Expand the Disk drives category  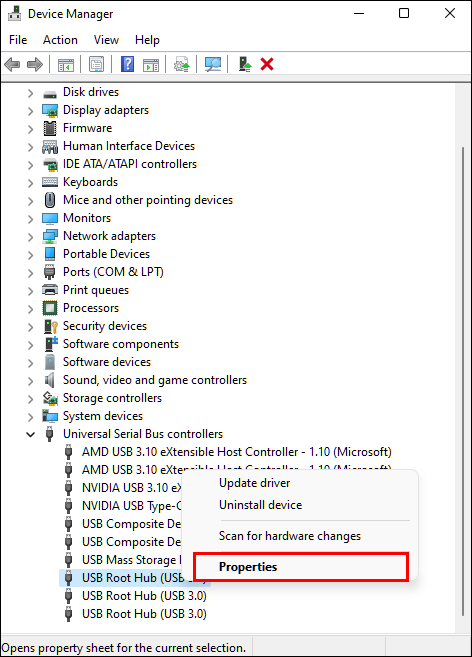(31, 93)
